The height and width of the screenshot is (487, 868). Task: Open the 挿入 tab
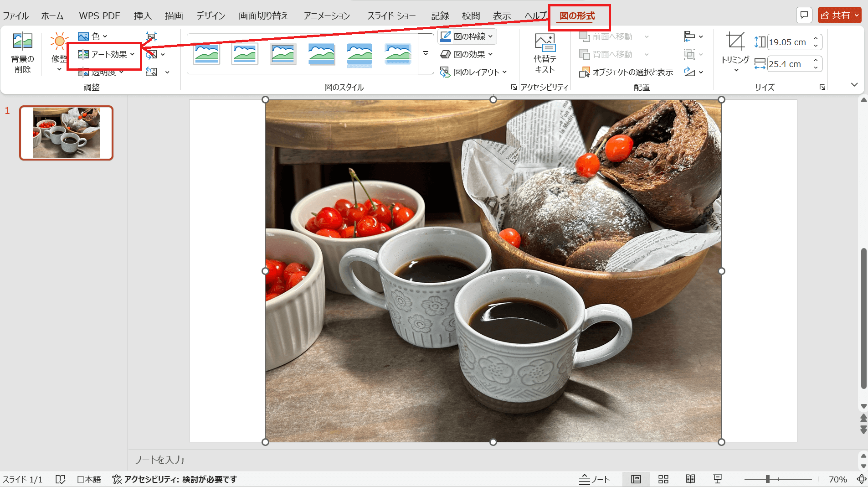143,16
